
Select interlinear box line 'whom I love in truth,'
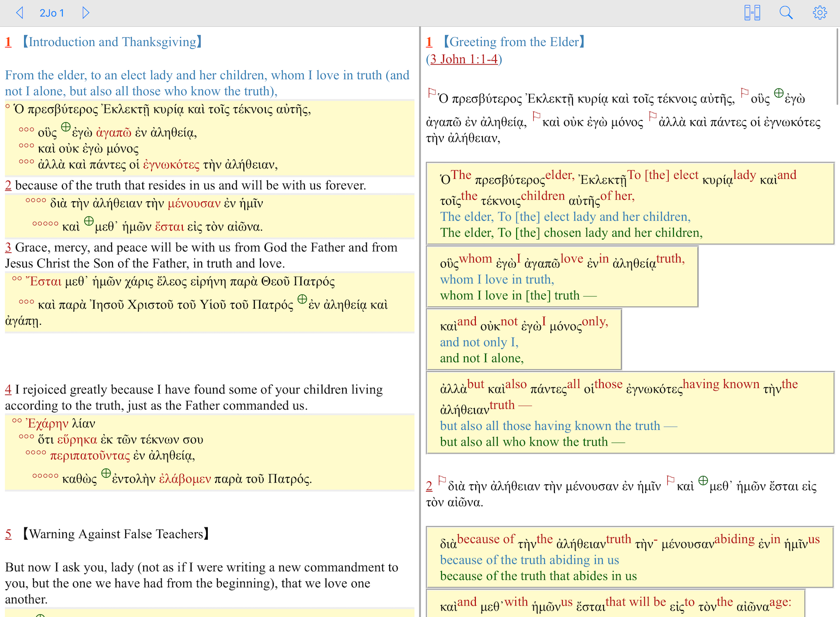pyautogui.click(x=497, y=279)
